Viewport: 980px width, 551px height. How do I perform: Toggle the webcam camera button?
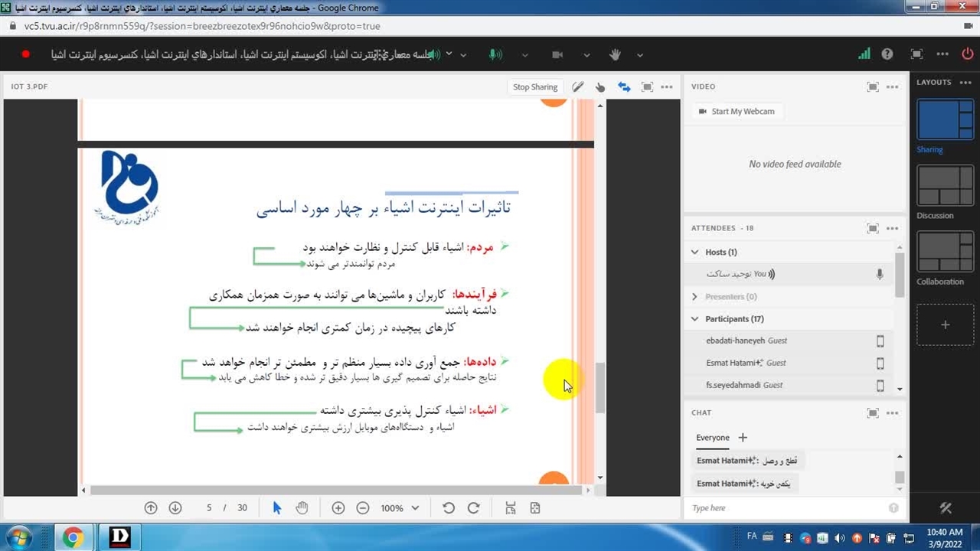pos(557,54)
